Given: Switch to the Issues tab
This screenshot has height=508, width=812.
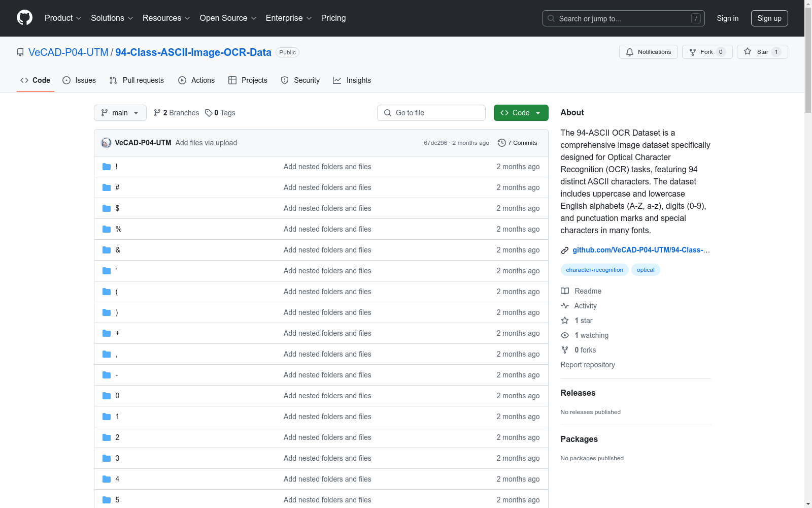Looking at the screenshot, I should pyautogui.click(x=79, y=80).
